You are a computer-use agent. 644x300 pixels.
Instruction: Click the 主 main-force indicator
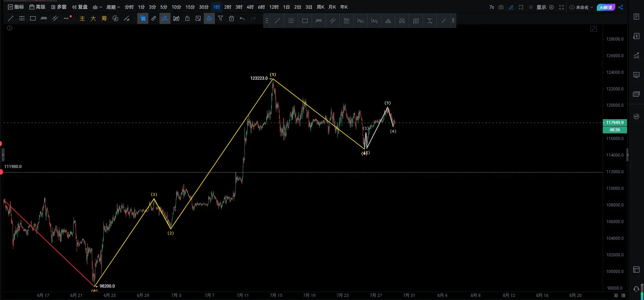(x=82, y=18)
